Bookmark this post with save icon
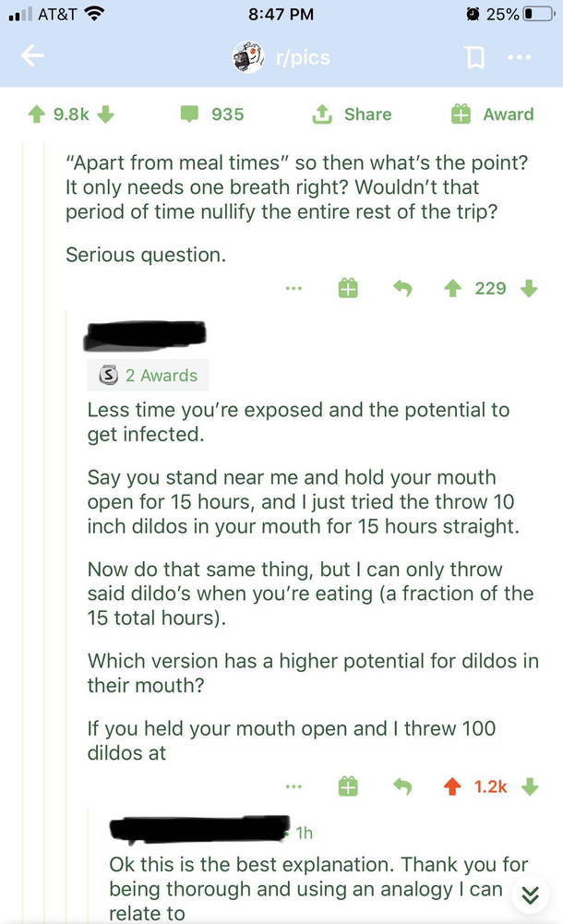 pyautogui.click(x=474, y=57)
